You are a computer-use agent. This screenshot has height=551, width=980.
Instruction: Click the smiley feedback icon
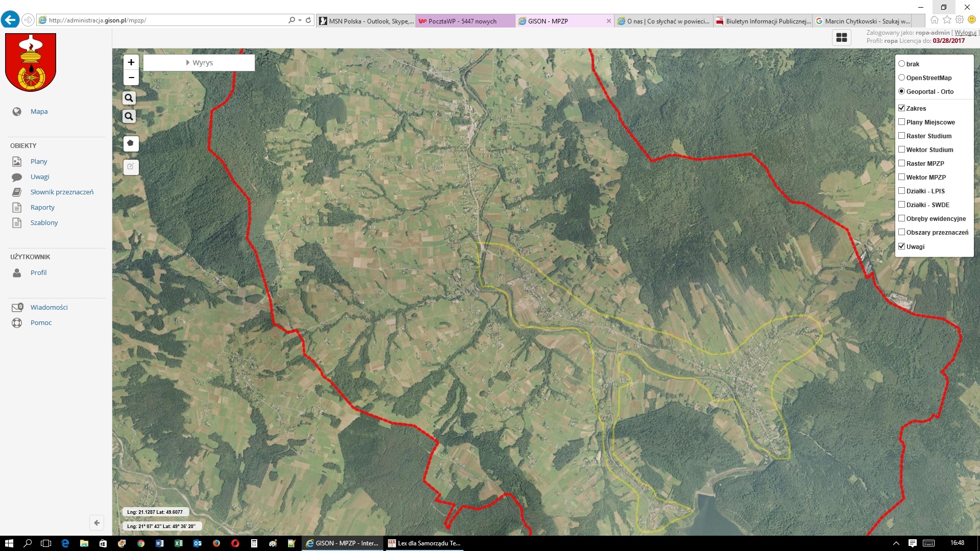(x=972, y=20)
